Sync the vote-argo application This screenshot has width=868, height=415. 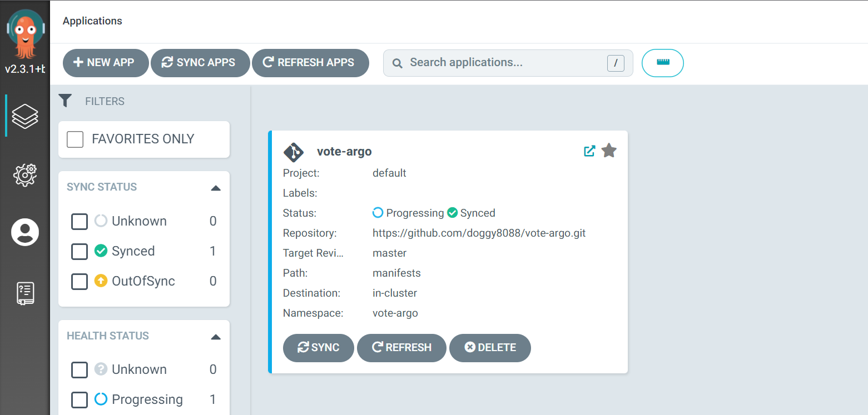[319, 348]
